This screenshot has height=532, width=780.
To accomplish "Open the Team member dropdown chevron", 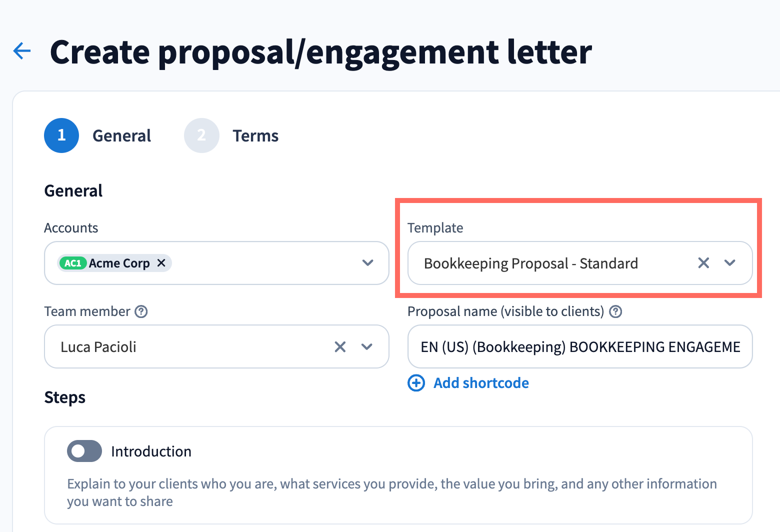I will 367,347.
